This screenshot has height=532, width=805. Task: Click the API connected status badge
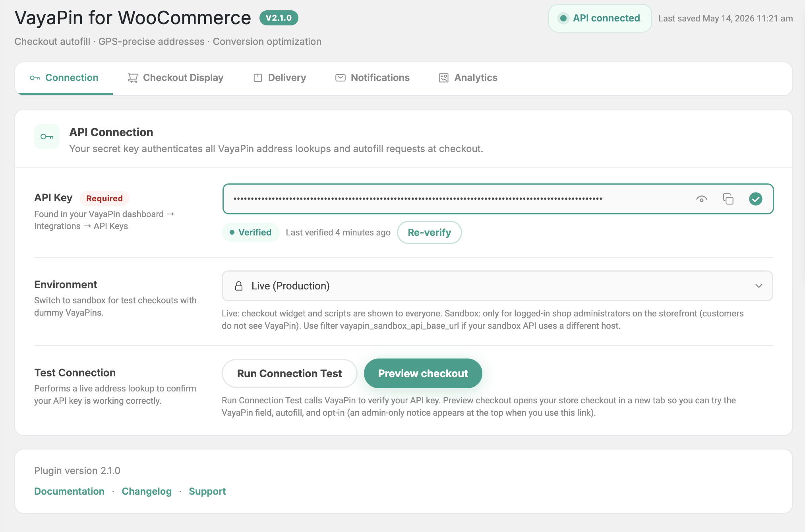point(600,18)
